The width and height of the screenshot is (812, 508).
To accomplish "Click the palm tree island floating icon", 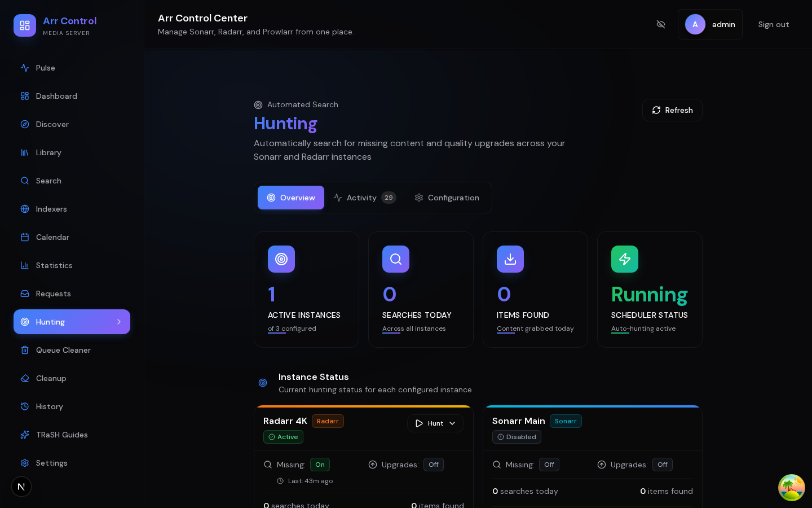I will (x=792, y=488).
